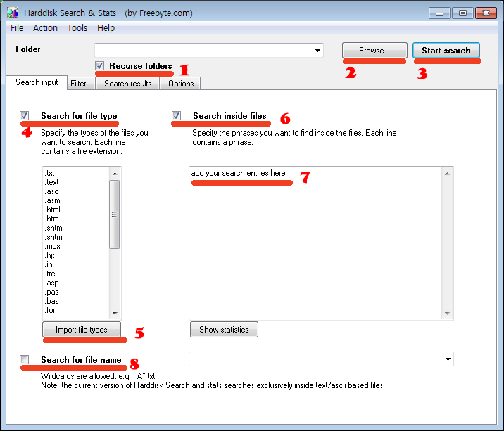Open the Tools menu
Viewport: 504px width, 431px height.
click(77, 28)
